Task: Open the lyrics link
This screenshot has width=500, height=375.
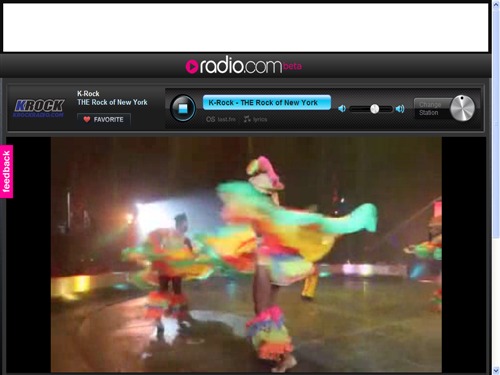Action: [x=256, y=119]
